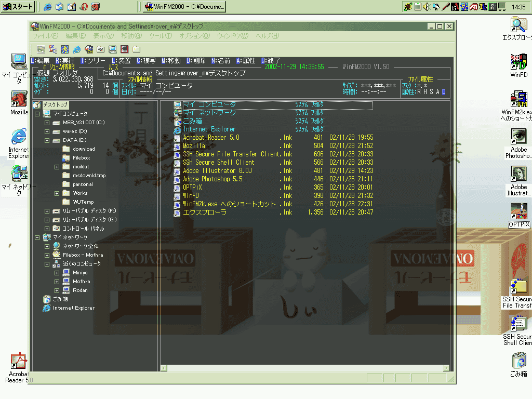Screen dimensions: 532x399
Task: Select SSH Secure Shell Client desktop icon
Action: point(518,330)
